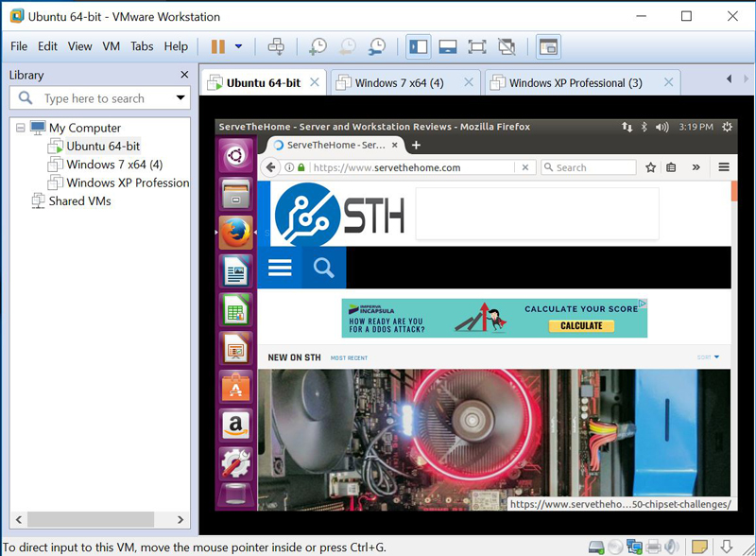Viewport: 756px width, 556px height.
Task: Click the library search field
Action: pyautogui.click(x=100, y=98)
